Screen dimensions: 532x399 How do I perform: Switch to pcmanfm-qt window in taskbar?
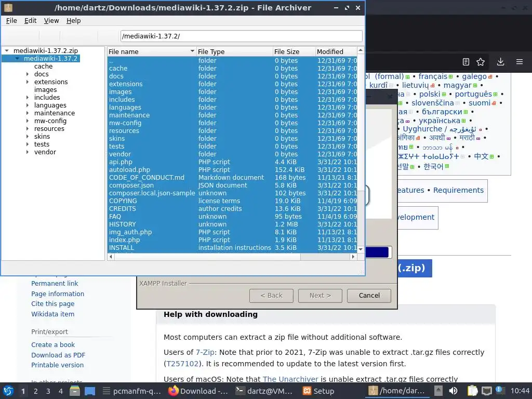pyautogui.click(x=132, y=391)
